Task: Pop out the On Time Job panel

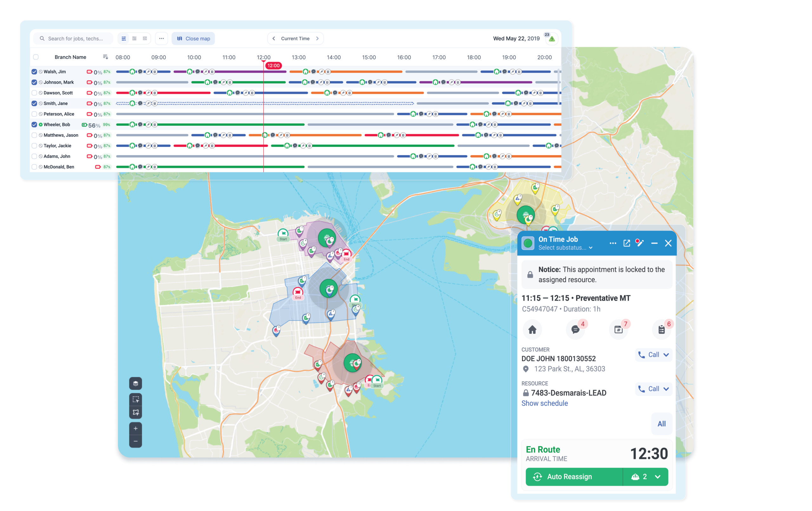Action: point(626,243)
